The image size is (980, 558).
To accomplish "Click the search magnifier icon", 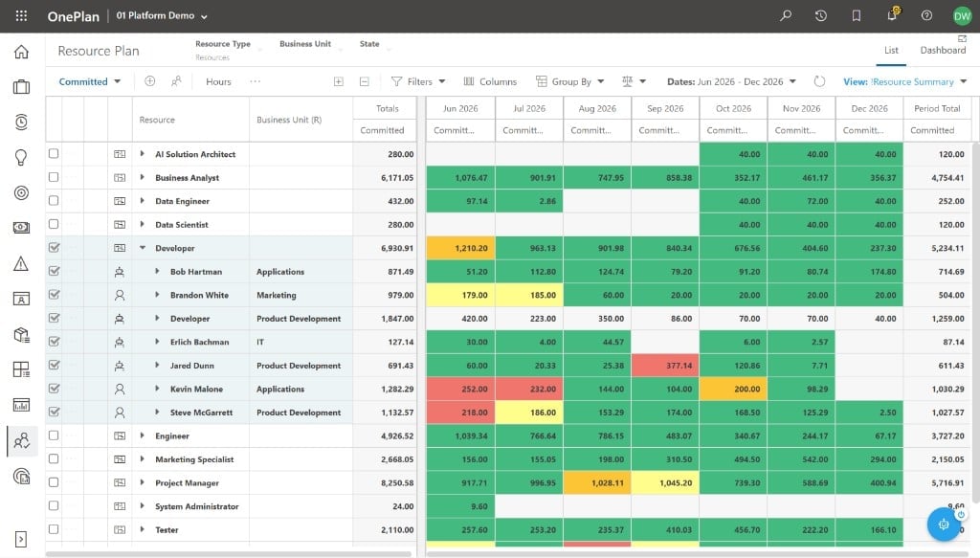I will 786,15.
